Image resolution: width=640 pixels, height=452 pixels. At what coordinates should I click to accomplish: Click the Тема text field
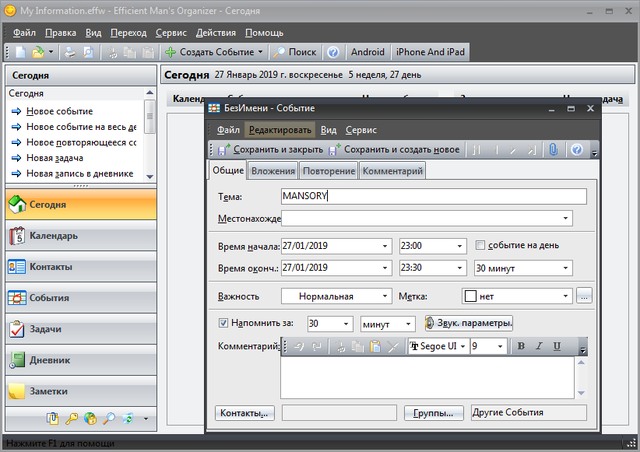[x=433, y=196]
